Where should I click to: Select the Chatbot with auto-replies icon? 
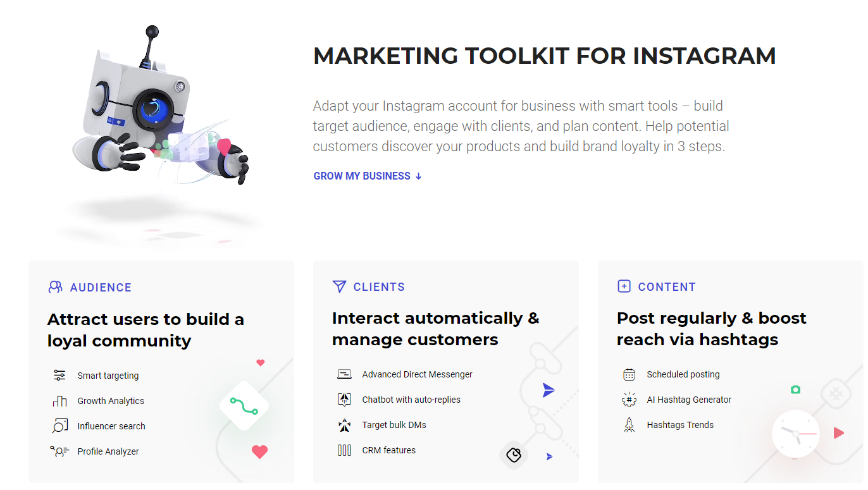(x=344, y=399)
